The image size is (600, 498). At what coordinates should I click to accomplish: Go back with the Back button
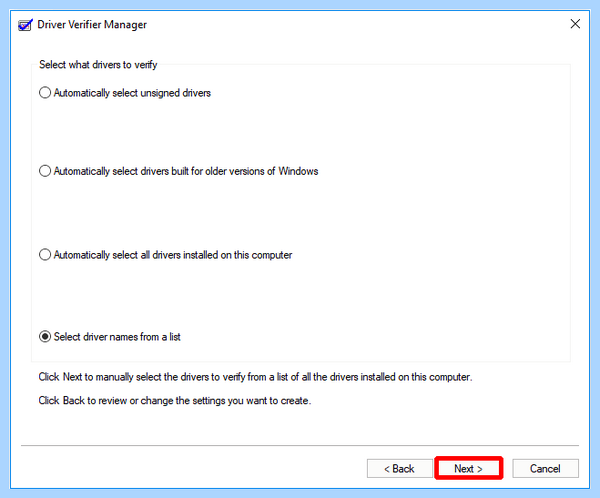(399, 468)
